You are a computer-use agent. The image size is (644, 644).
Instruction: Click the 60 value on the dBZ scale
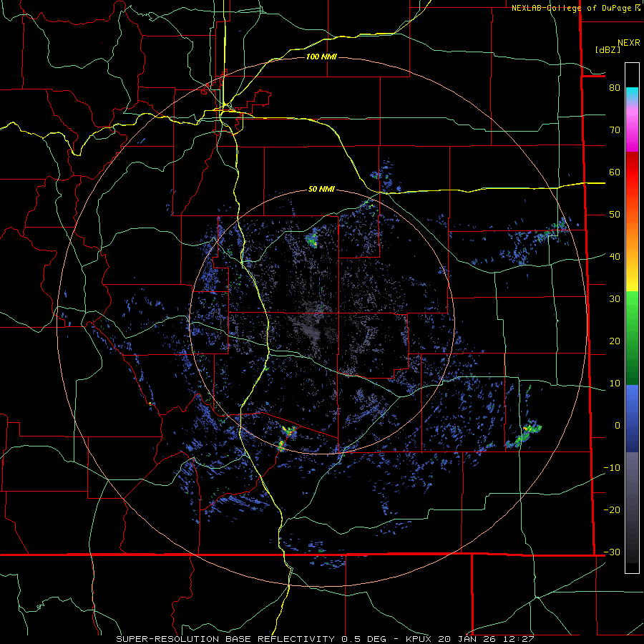tap(615, 172)
